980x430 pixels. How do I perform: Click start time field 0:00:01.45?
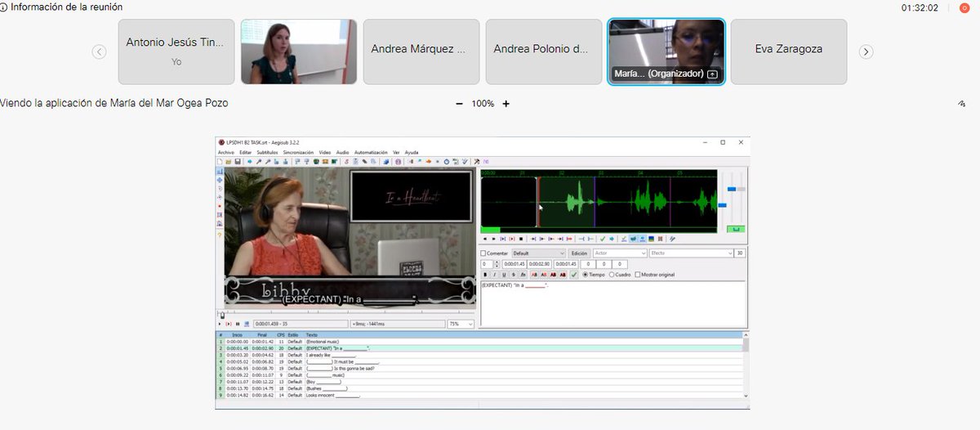(x=513, y=264)
